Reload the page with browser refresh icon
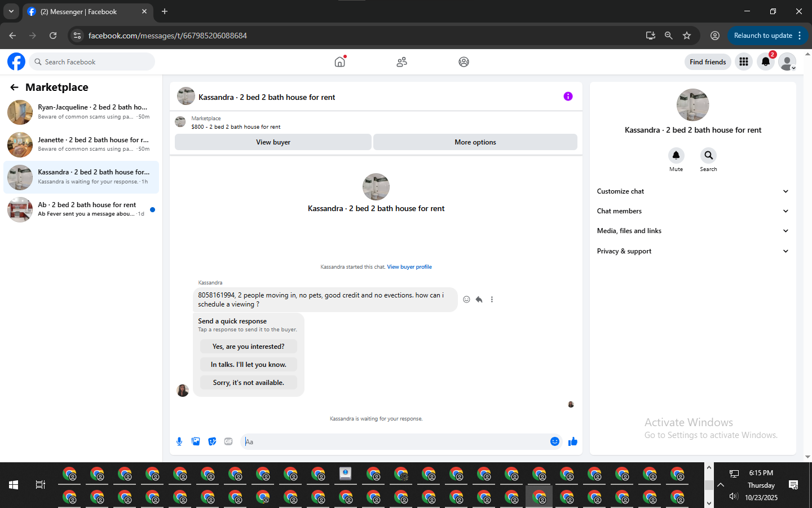 (53, 36)
